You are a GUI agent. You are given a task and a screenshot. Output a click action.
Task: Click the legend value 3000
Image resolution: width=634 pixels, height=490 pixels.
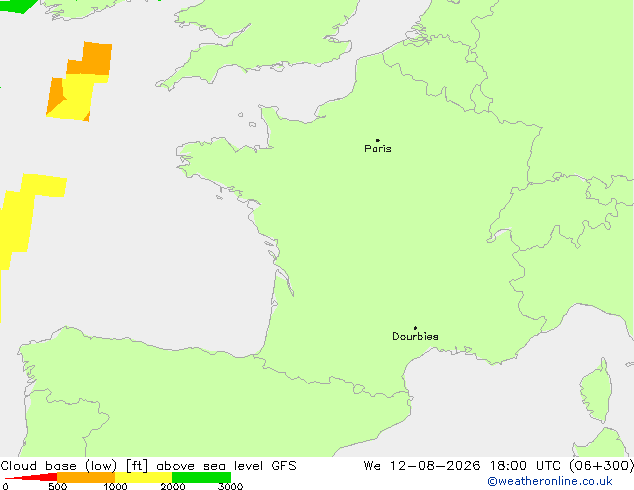click(230, 486)
